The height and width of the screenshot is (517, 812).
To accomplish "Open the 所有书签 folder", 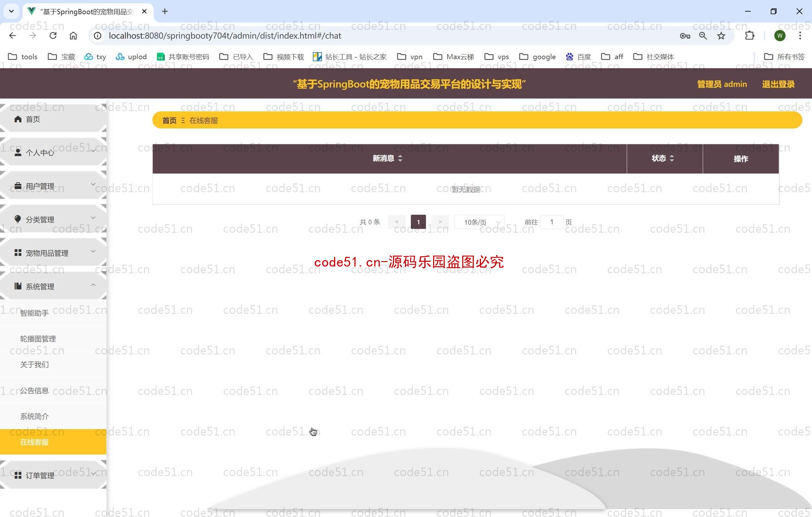I will (784, 57).
